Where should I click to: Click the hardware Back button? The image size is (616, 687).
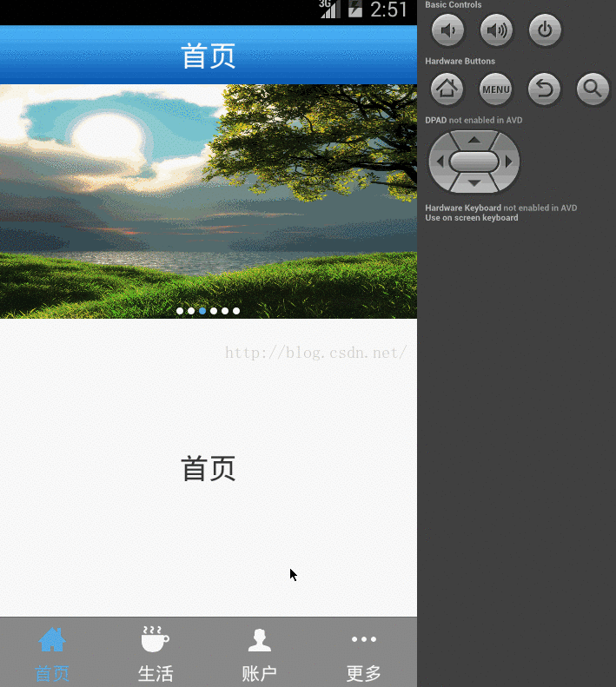coord(544,89)
